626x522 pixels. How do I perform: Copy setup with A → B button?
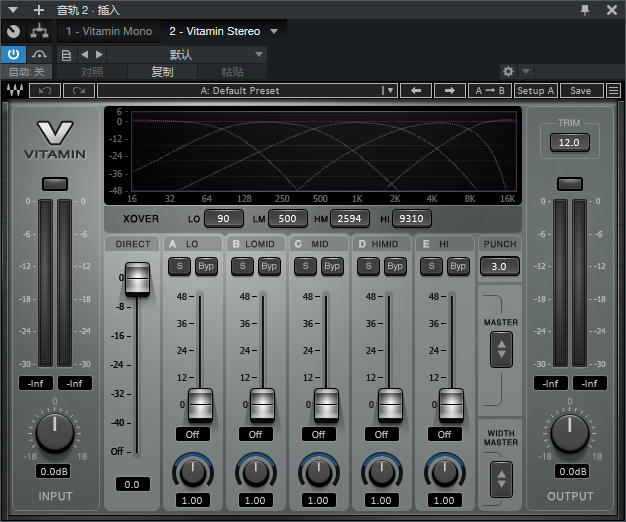click(490, 91)
